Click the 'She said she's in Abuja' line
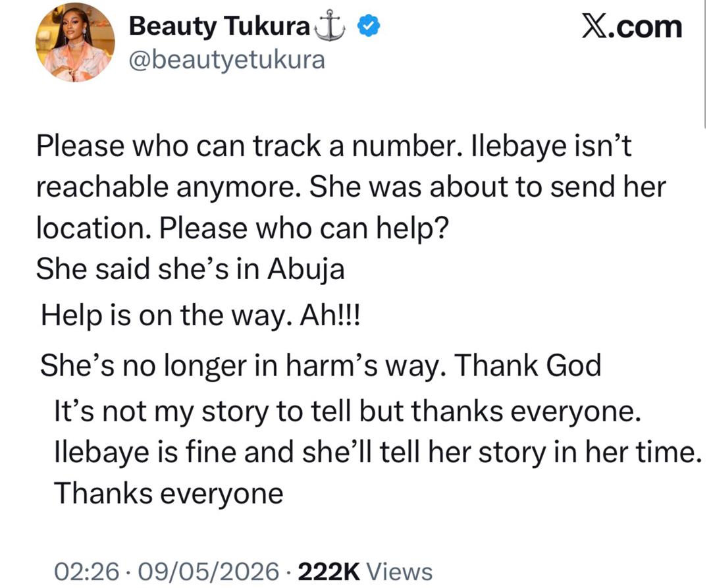711x588 pixels. (190, 269)
